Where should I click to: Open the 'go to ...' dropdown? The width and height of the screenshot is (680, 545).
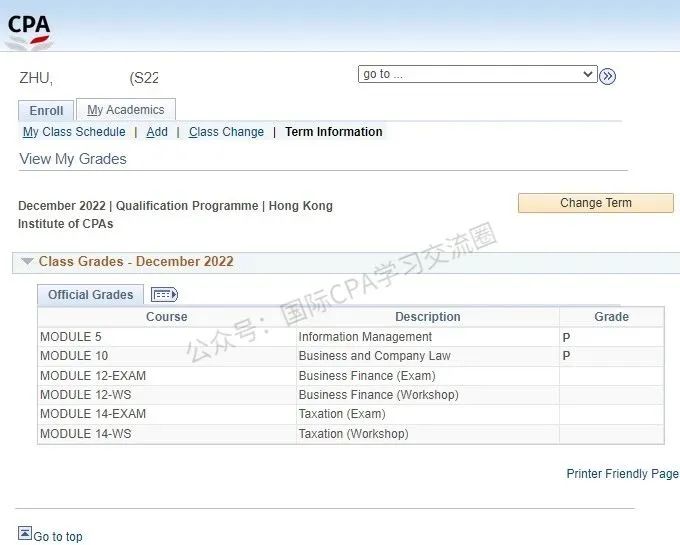[477, 74]
